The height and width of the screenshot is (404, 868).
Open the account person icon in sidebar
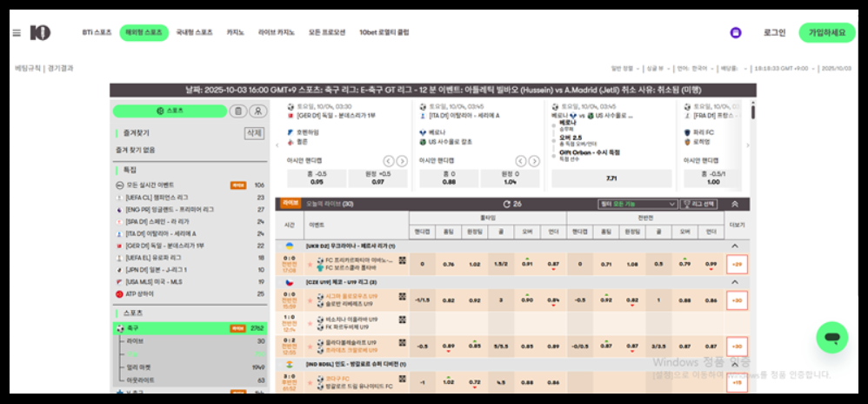point(258,111)
